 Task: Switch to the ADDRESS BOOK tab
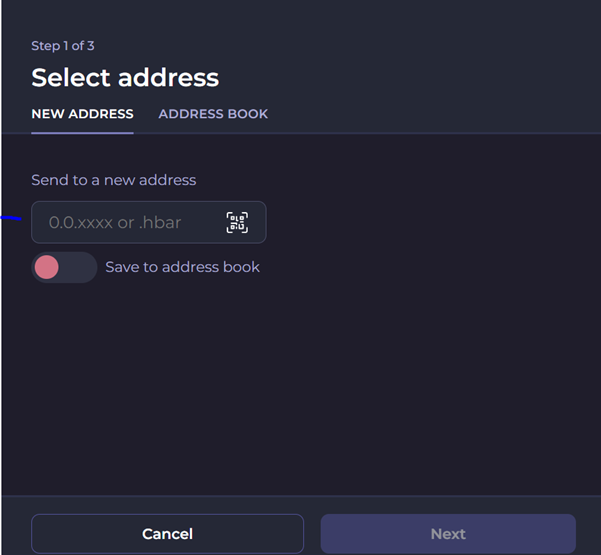213,114
